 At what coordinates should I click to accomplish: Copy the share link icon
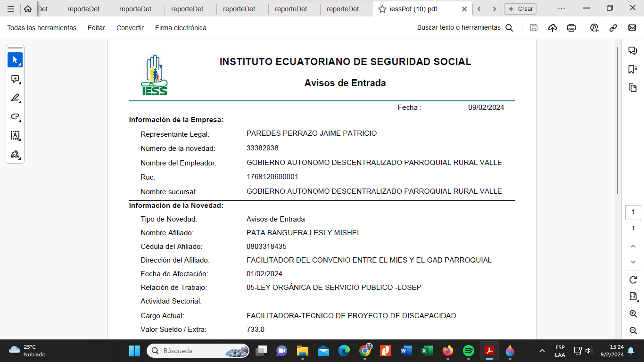pyautogui.click(x=613, y=28)
